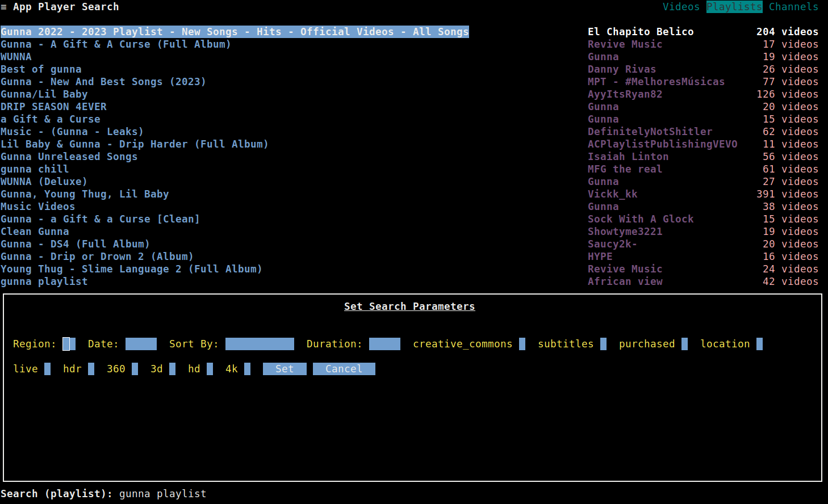Click channel name 'Showtyme3221'
This screenshot has width=828, height=504.
point(625,232)
